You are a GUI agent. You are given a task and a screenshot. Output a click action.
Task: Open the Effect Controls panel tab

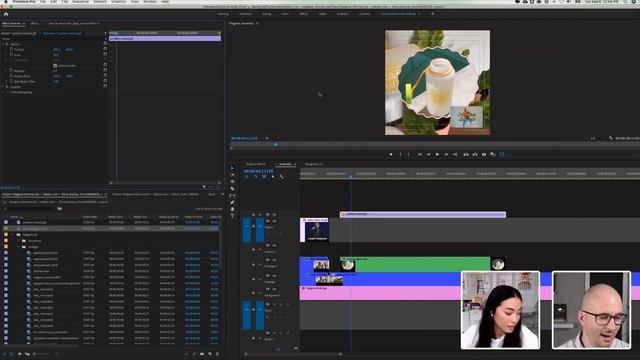[11, 24]
